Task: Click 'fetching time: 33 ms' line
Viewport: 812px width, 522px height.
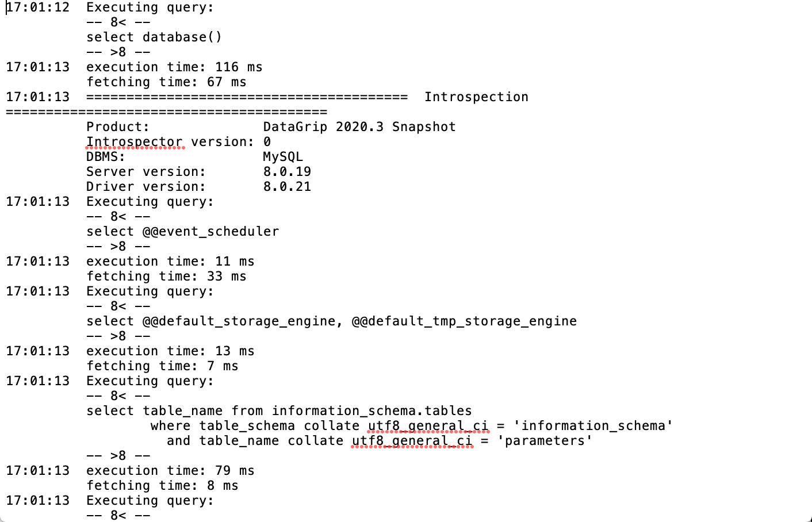Action: click(166, 277)
